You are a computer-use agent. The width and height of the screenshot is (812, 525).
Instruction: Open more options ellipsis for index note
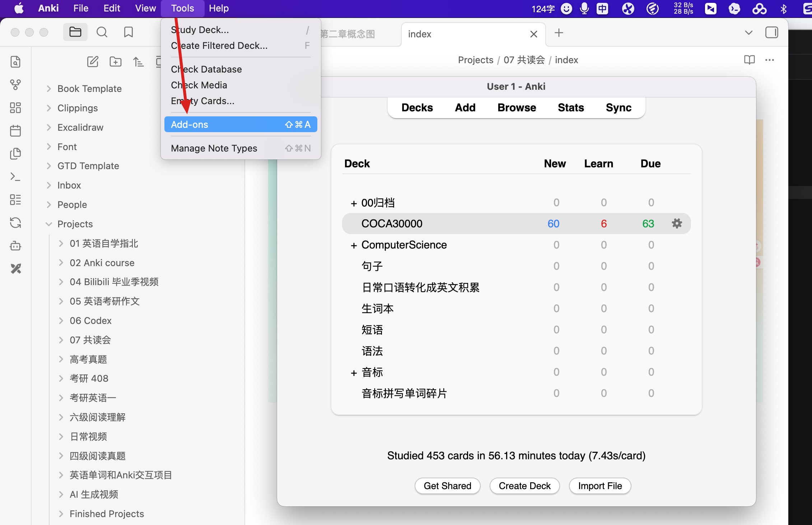[x=770, y=60]
